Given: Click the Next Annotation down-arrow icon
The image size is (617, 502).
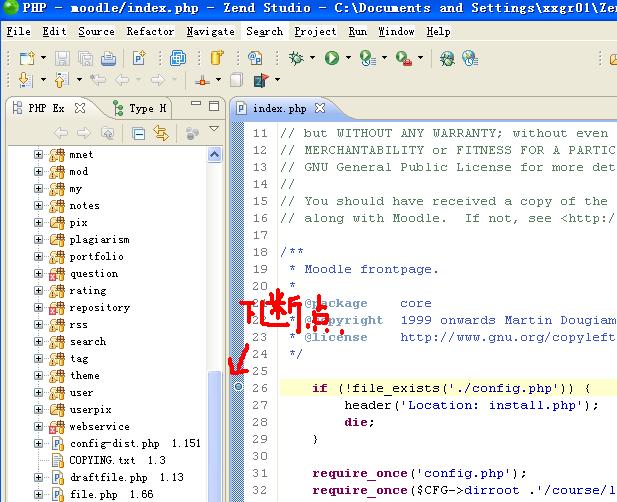Looking at the screenshot, I should (x=24, y=80).
